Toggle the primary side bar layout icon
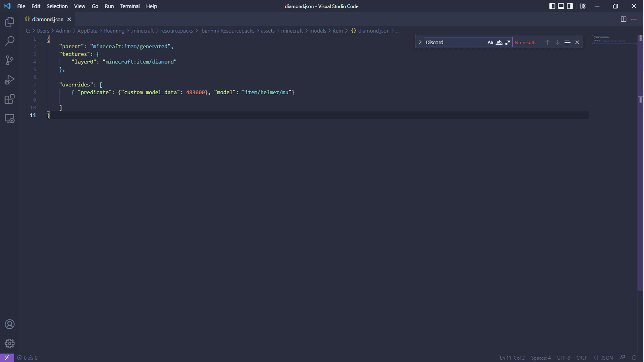Viewport: 644px width, 362px height. [x=552, y=6]
